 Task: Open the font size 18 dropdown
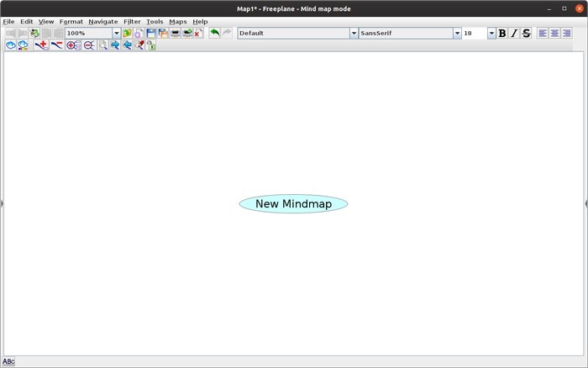pos(491,33)
